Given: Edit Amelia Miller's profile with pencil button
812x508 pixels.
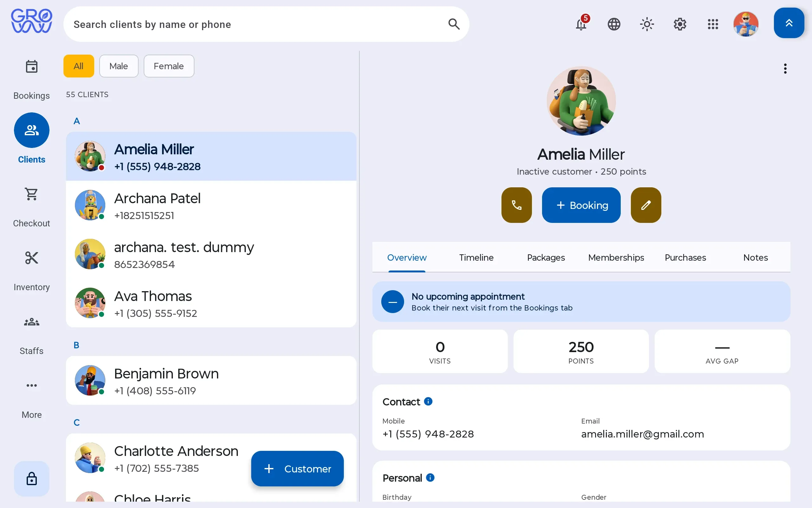Looking at the screenshot, I should 646,205.
